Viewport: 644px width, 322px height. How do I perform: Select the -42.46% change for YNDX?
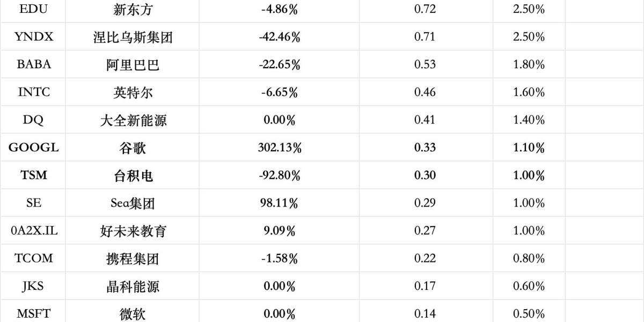coord(279,36)
